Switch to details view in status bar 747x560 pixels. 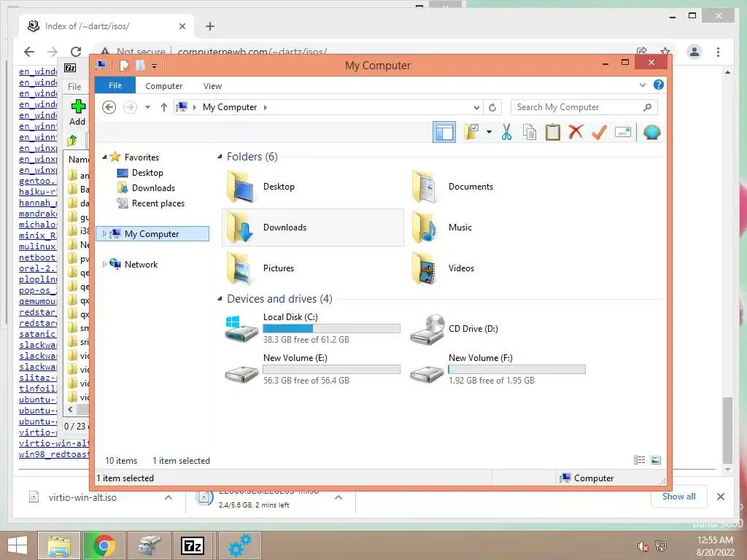tap(639, 460)
